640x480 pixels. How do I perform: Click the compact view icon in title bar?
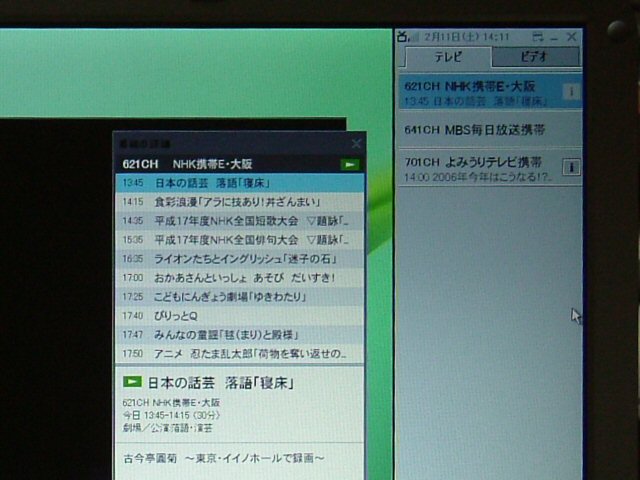click(537, 37)
